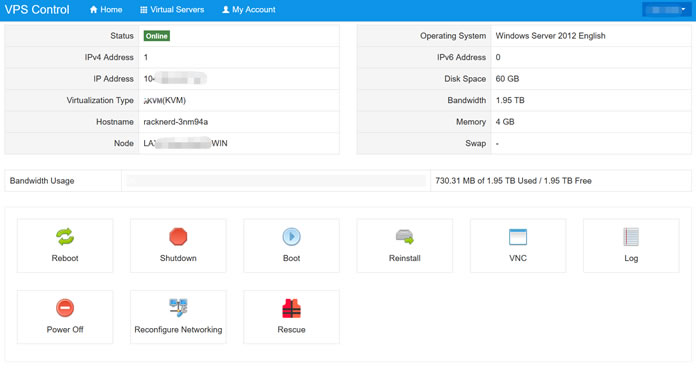Click the red Shutdown stop-sign icon
The height and width of the screenshot is (371, 696).
pyautogui.click(x=178, y=237)
